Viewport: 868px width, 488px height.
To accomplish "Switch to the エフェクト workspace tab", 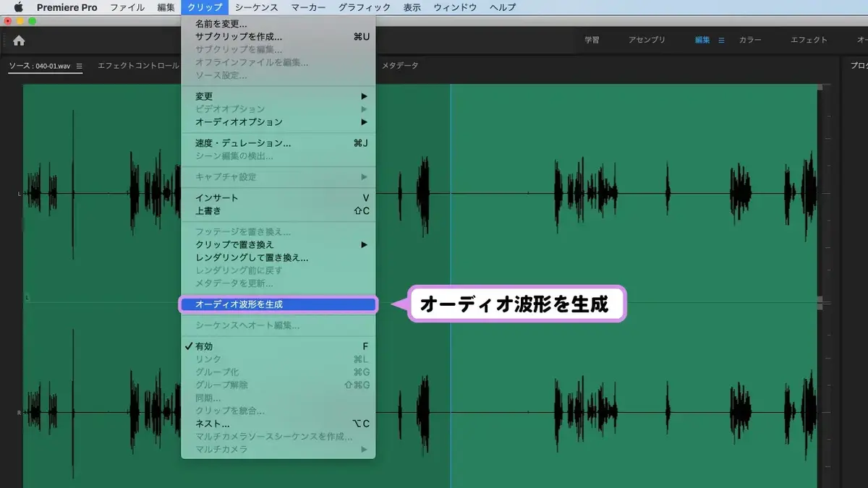I will [809, 40].
